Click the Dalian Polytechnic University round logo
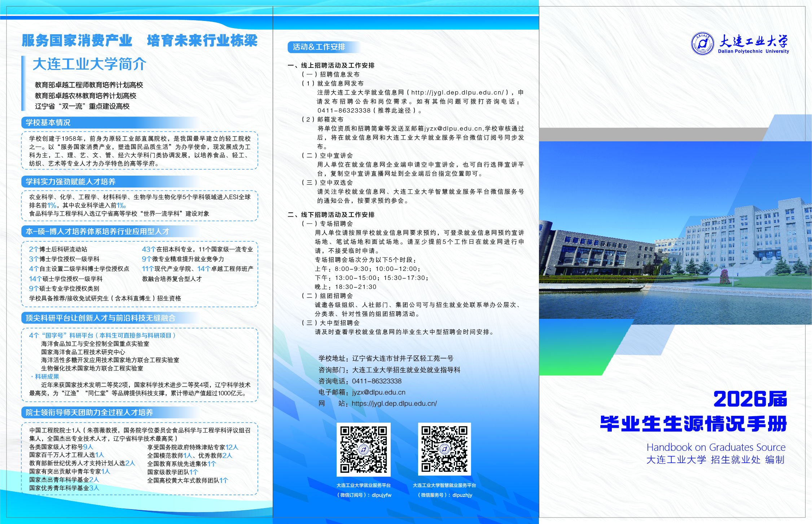 702,44
